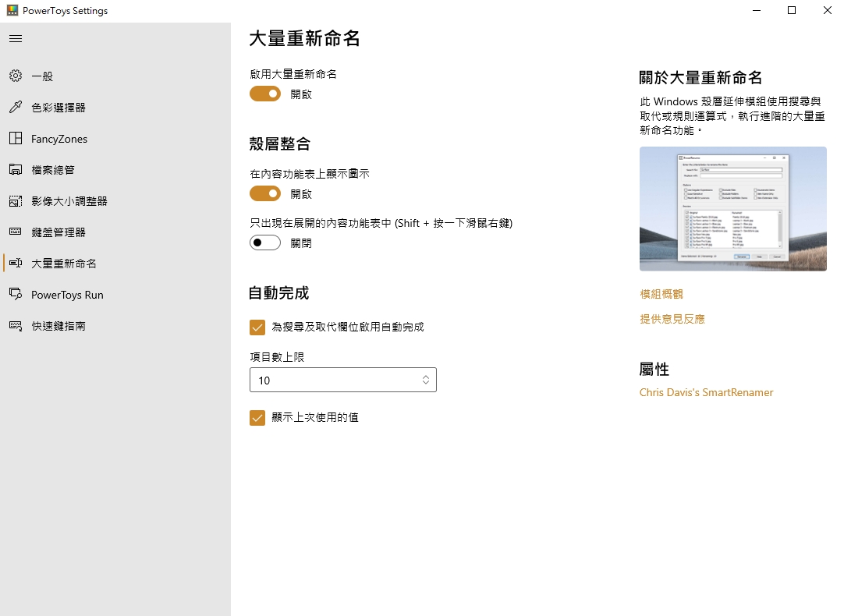Click the General (一般) gear icon
Screen dimensions: 844x616
16,76
